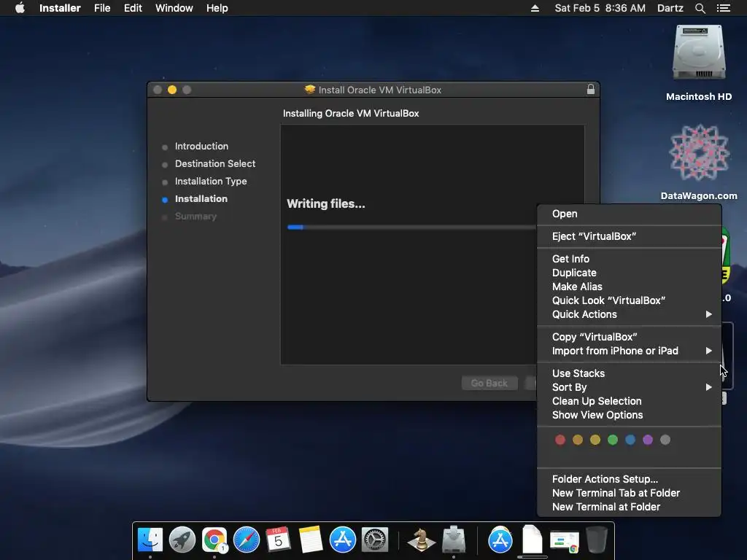
Task: Apply the gray tag color
Action: [665, 440]
